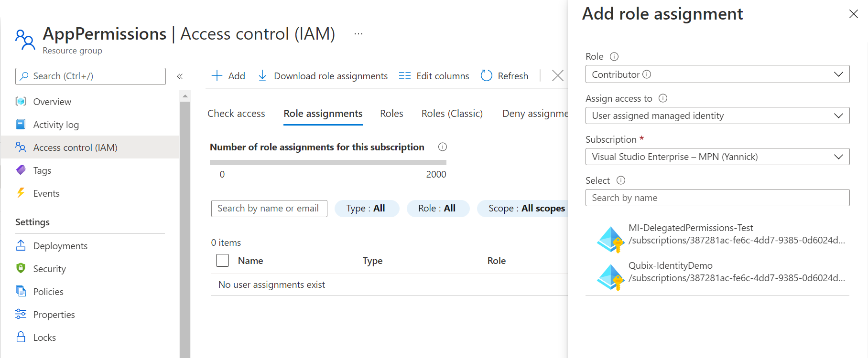Click the sidebar vertical scrollbar

click(x=185, y=229)
